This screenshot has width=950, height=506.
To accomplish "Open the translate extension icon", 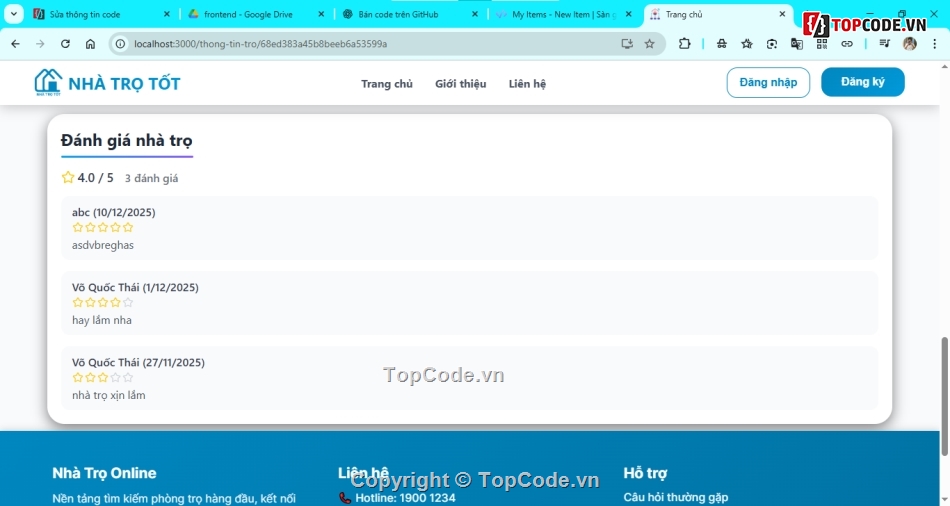I will [797, 44].
